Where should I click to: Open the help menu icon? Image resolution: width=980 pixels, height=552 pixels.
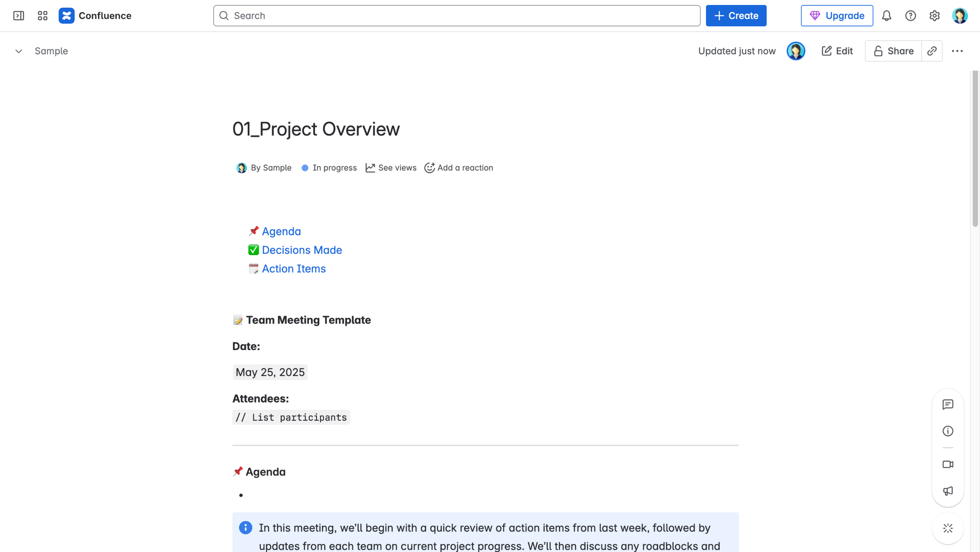[x=910, y=16]
